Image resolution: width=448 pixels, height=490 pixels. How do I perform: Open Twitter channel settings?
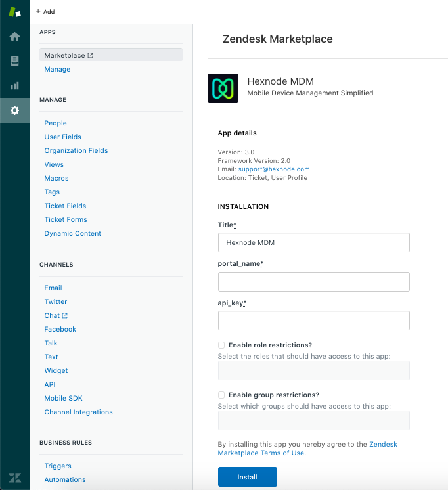pos(56,301)
